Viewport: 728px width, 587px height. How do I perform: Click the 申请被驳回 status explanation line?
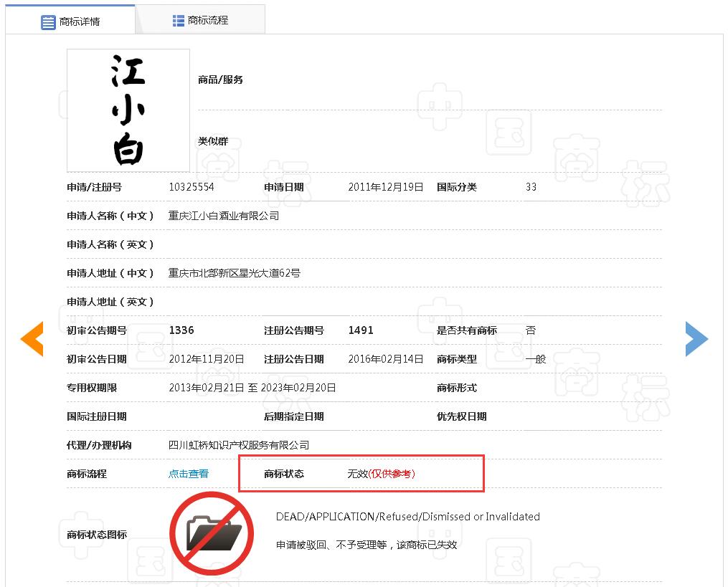[367, 545]
